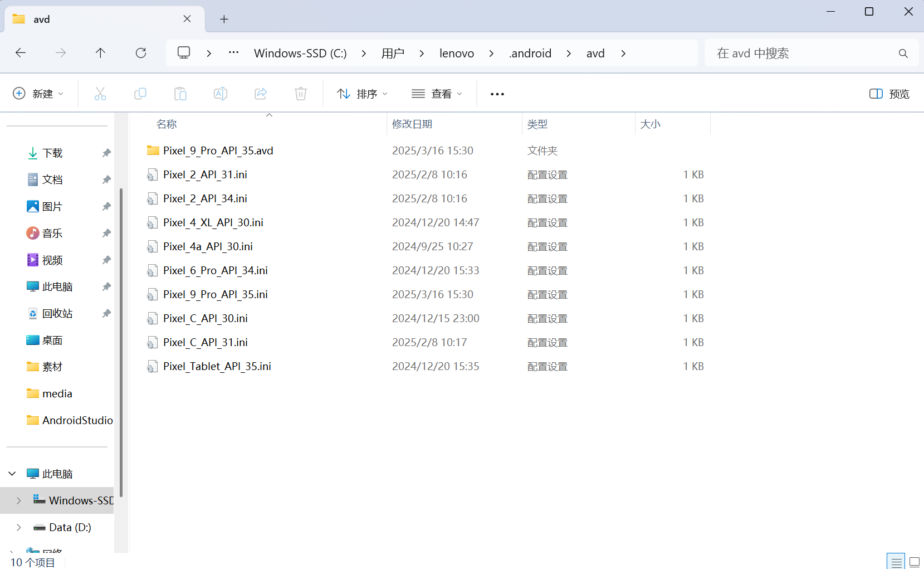Go up one folder level
The height and width of the screenshot is (569, 924).
[x=100, y=53]
